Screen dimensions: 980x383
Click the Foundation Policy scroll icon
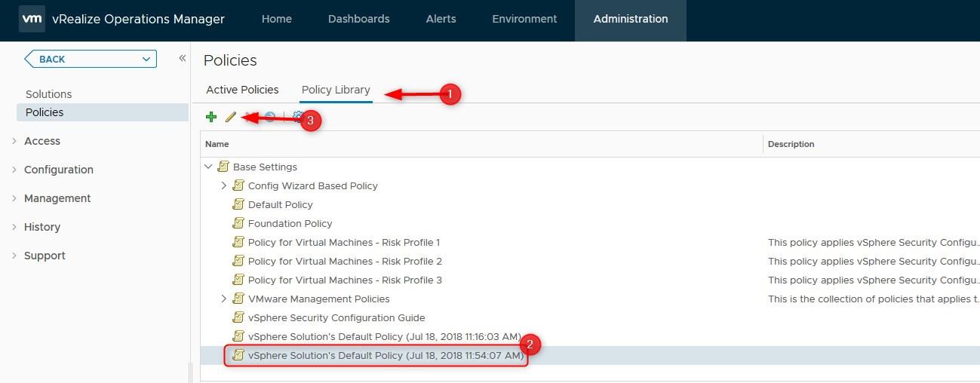(x=238, y=223)
